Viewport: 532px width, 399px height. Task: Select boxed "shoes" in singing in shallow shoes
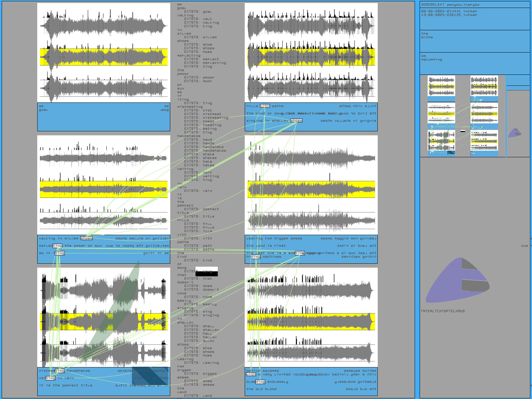[x=296, y=121]
